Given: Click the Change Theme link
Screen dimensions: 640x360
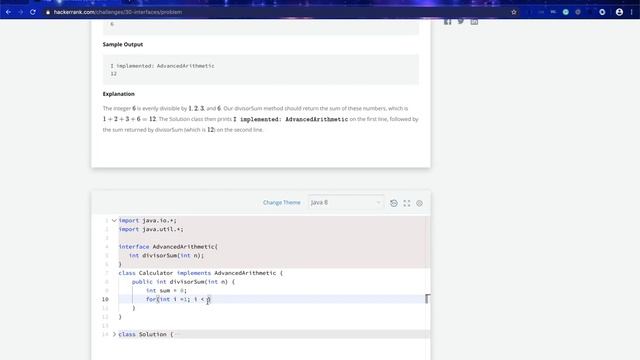Looking at the screenshot, I should [282, 202].
